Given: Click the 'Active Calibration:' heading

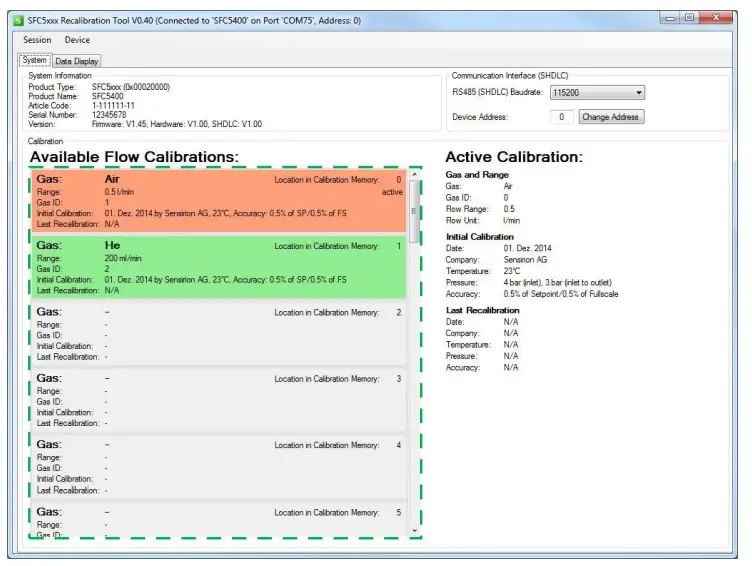Looking at the screenshot, I should tap(514, 157).
